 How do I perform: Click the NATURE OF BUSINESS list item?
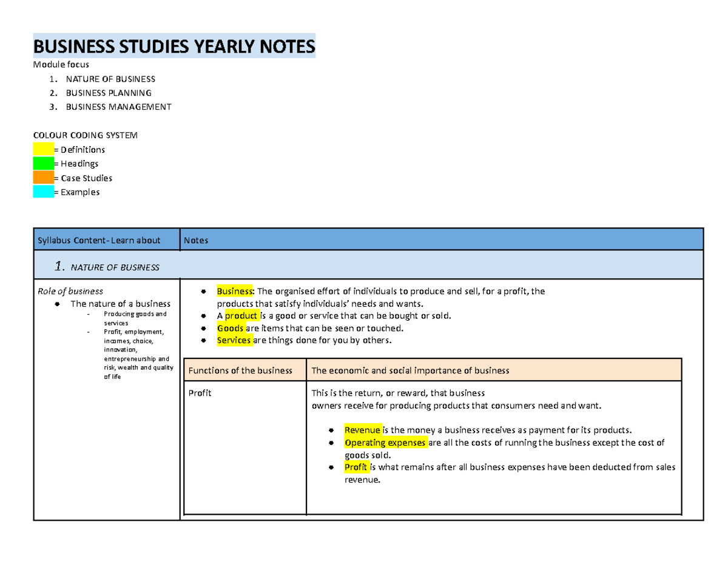[111, 78]
